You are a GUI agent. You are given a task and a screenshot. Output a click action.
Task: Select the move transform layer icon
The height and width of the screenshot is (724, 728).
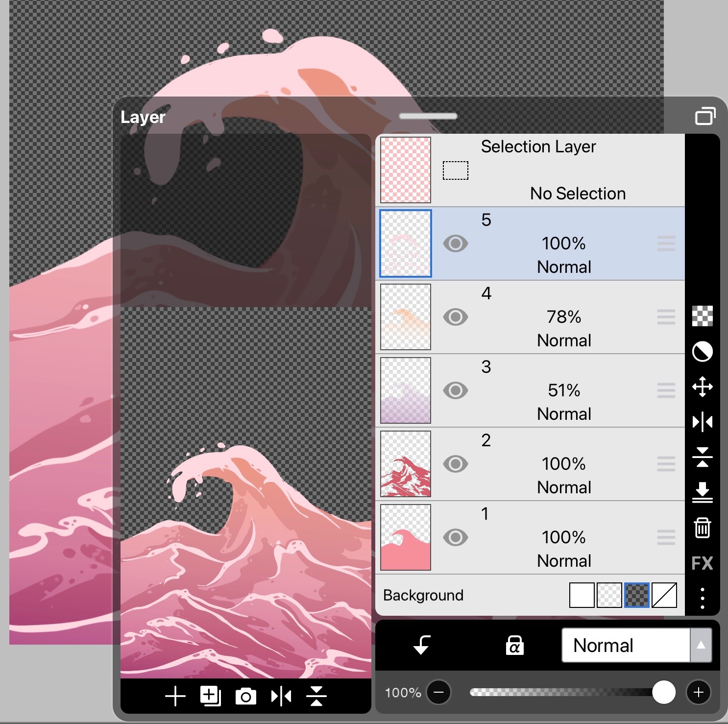coord(702,386)
